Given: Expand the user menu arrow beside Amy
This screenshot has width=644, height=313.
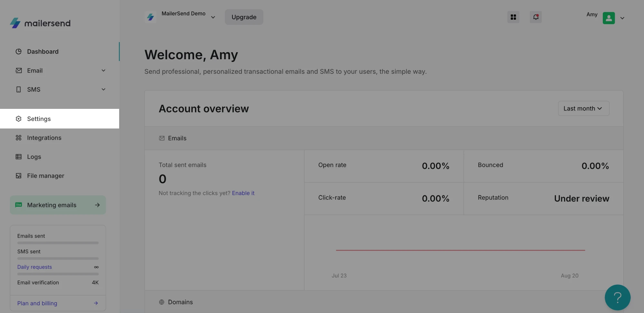Looking at the screenshot, I should 622,18.
